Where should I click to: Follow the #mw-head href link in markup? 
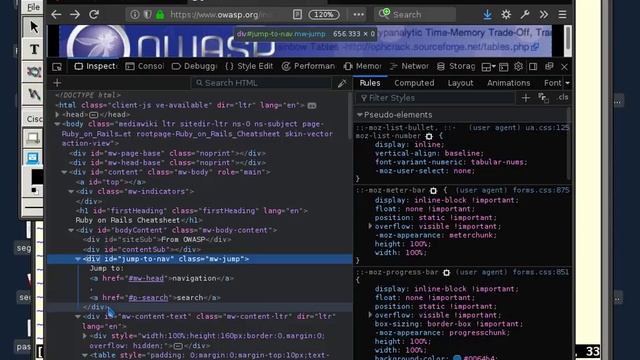146,278
